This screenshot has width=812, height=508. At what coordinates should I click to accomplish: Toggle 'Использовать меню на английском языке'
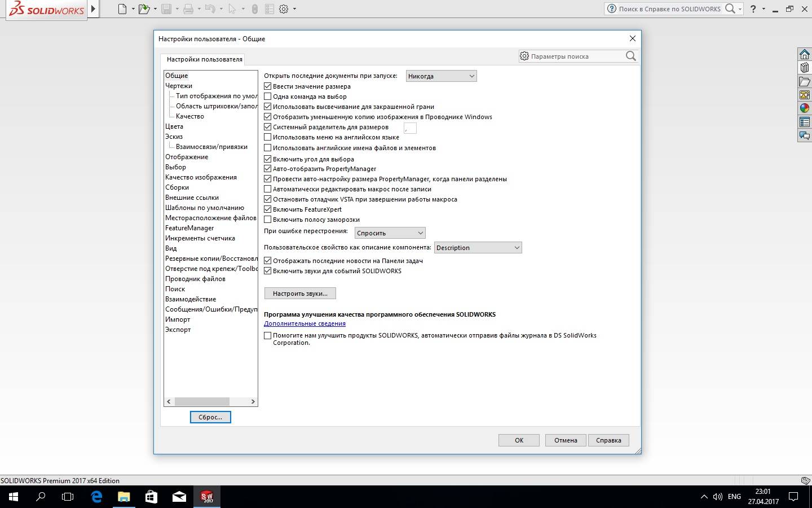coord(268,137)
